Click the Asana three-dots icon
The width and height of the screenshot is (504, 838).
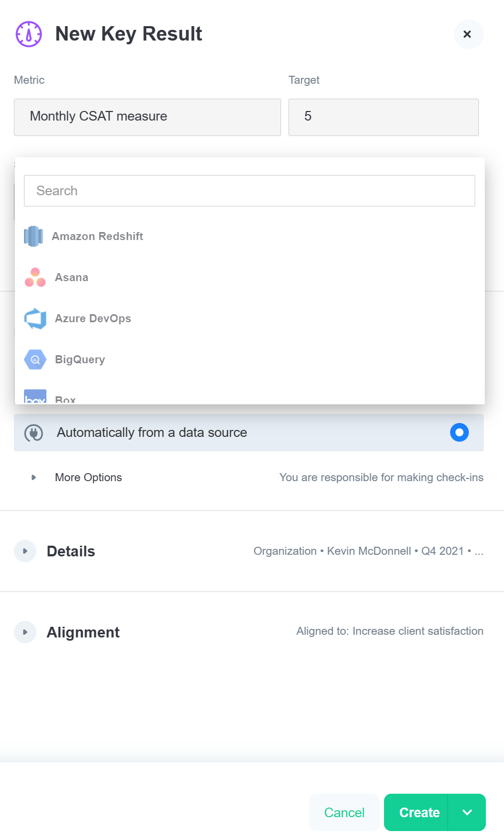35,277
